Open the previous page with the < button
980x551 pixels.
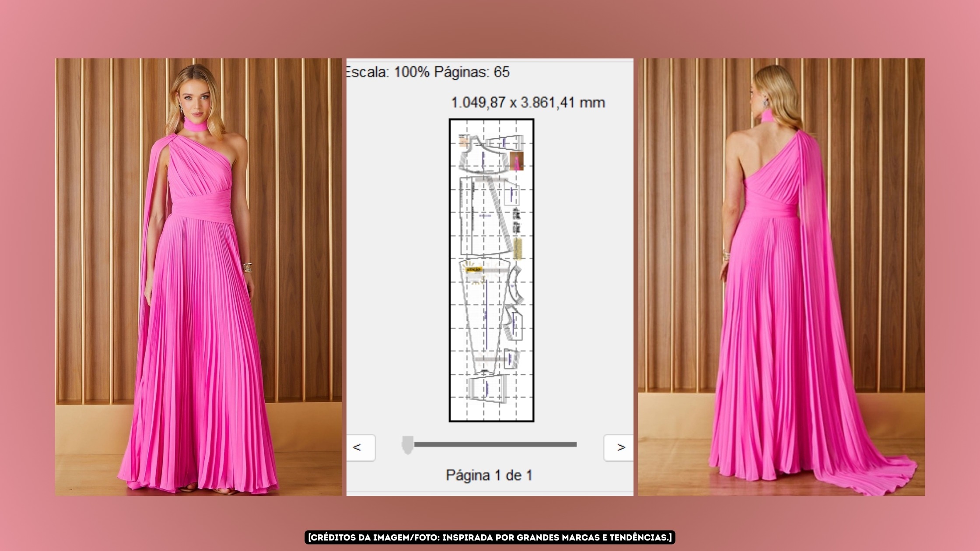361,447
